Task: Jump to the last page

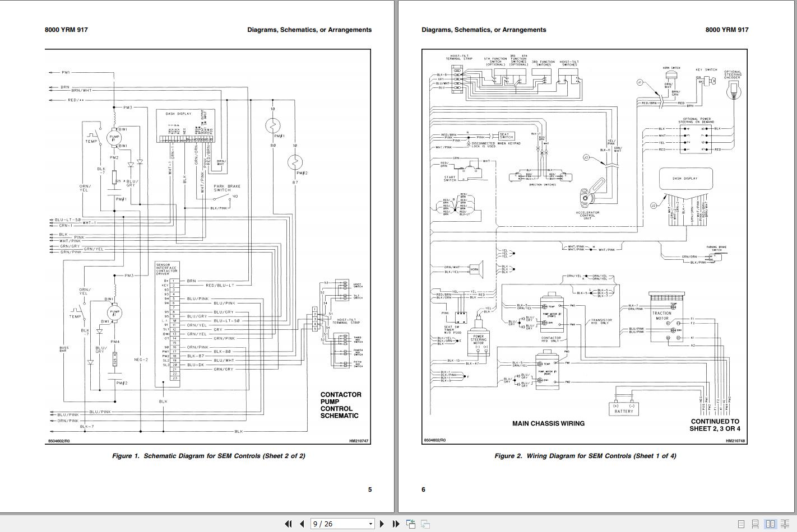Action: click(396, 524)
